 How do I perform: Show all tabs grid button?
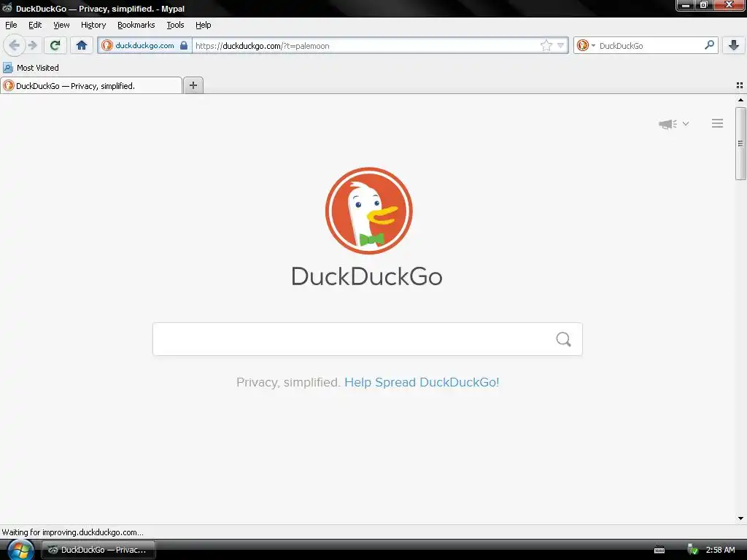(x=740, y=85)
